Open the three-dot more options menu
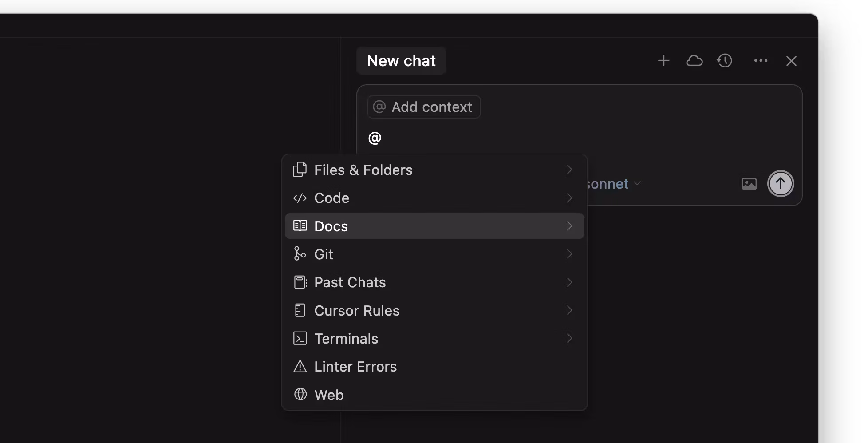Screen dimensions: 868x443 click(761, 61)
